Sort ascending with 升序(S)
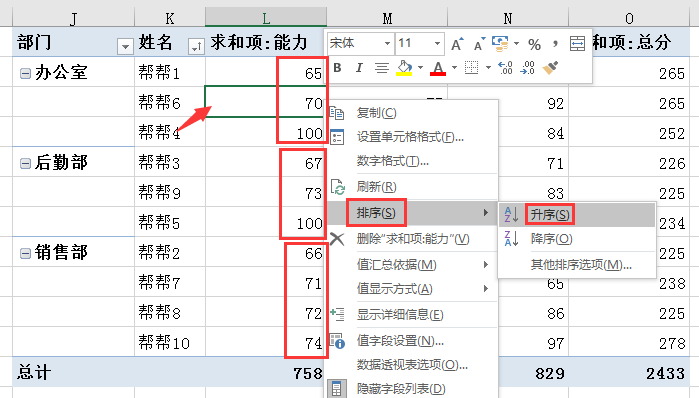Screen dimensions: 699x398 click(577, 215)
